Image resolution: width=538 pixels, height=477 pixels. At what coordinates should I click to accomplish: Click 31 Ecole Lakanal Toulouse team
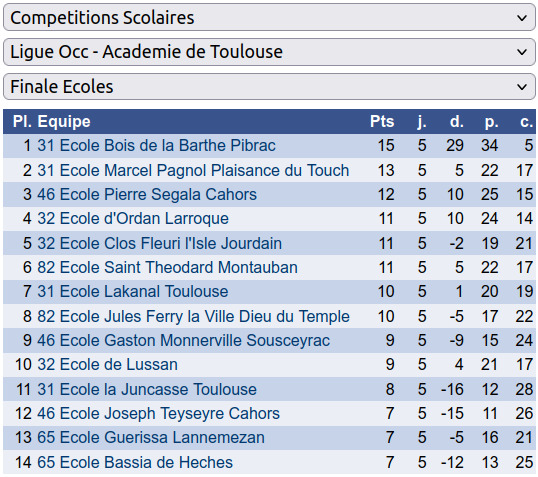click(133, 292)
